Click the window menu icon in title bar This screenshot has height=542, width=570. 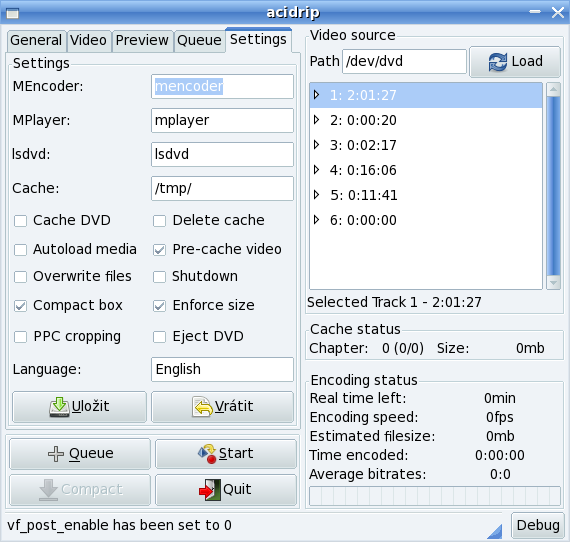pyautogui.click(x=12, y=14)
